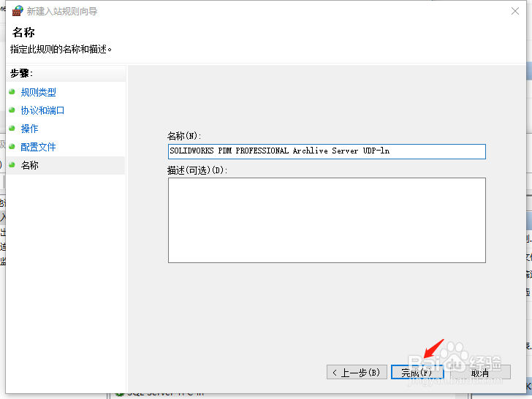Click the 指定此规则的名称和描述 subtitle text
The image size is (532, 399).
pyautogui.click(x=61, y=49)
